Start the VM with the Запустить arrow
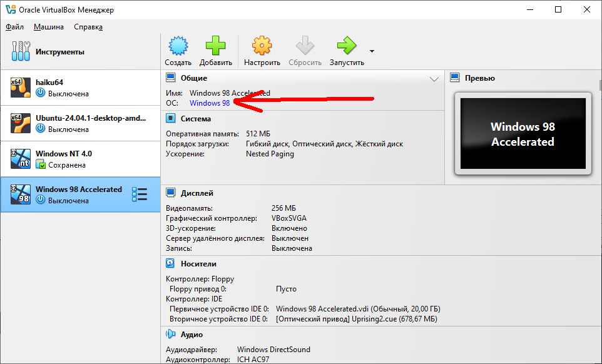 point(347,46)
